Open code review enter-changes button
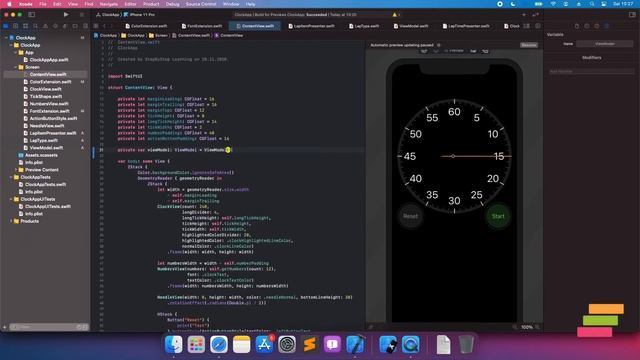Screen dimensions: 640x360 point(536,15)
